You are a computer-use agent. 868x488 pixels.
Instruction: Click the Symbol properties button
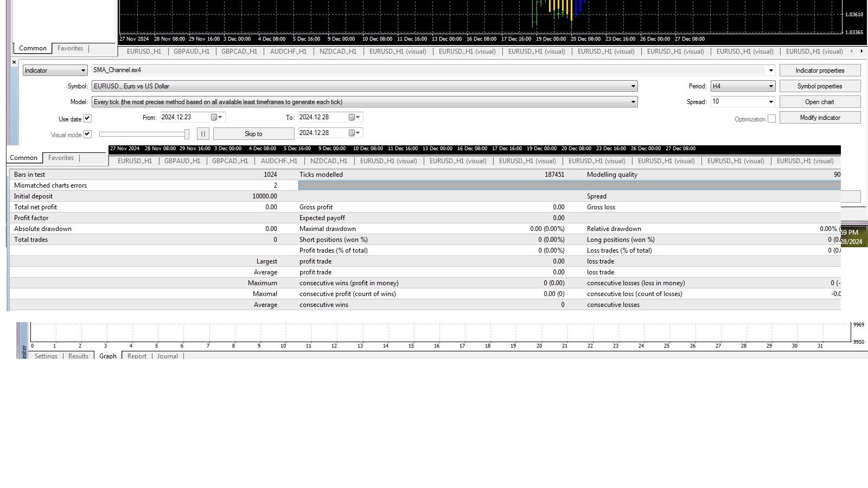820,86
